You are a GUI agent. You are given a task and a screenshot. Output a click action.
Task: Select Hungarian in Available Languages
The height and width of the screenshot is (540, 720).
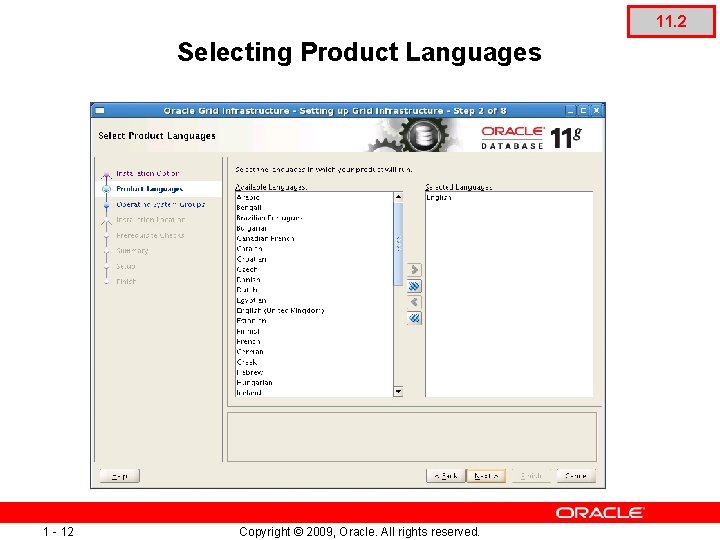(314, 382)
